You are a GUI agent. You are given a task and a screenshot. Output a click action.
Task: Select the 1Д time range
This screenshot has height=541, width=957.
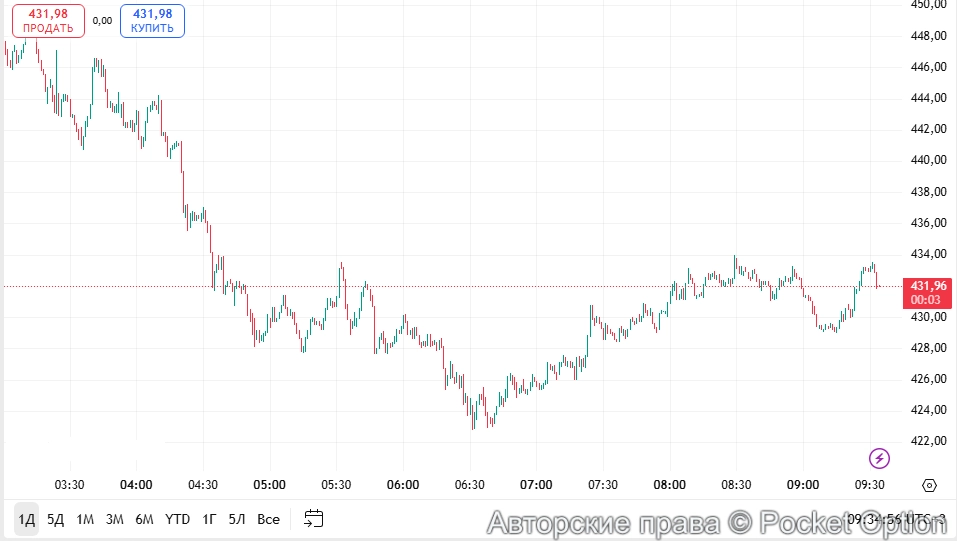26,519
